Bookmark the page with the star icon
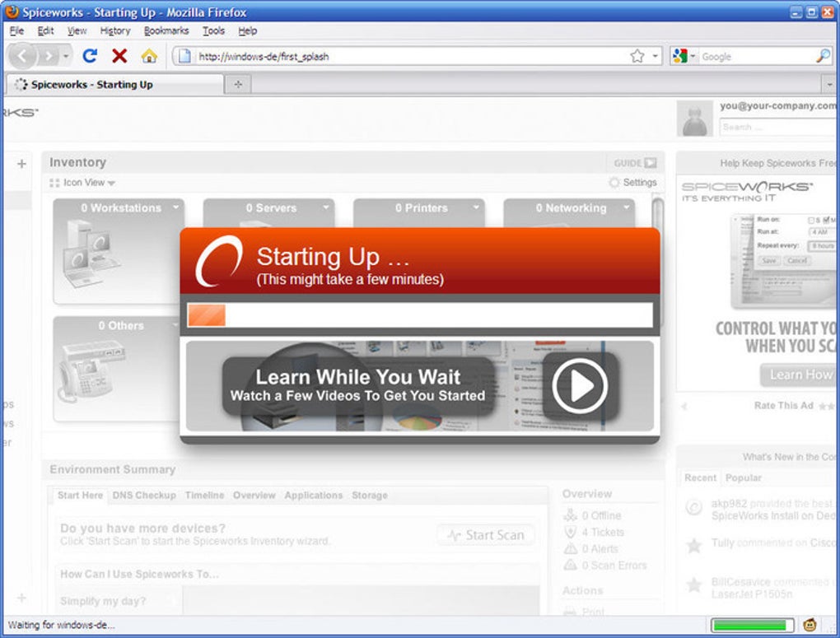 pos(637,54)
